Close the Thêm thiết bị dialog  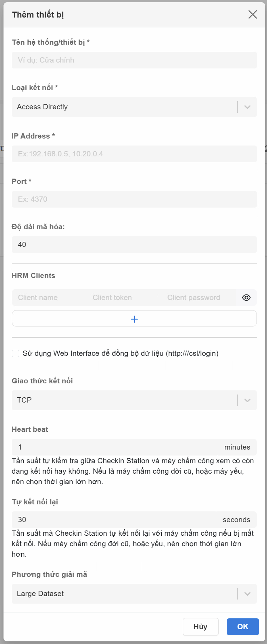coord(252,14)
